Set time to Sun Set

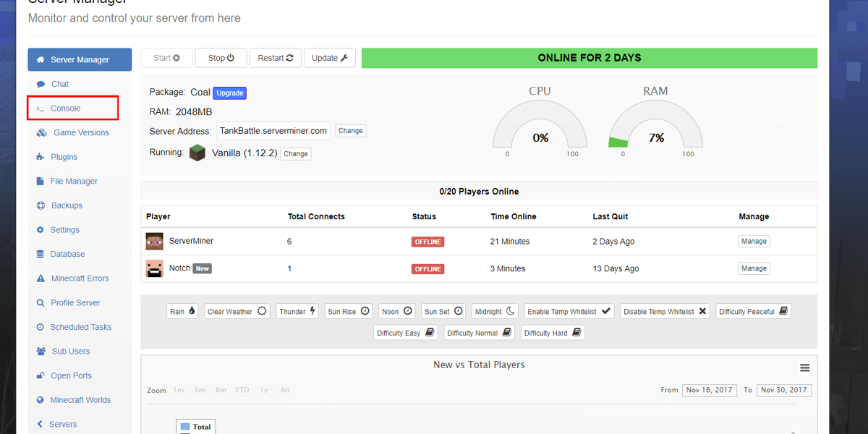click(443, 312)
